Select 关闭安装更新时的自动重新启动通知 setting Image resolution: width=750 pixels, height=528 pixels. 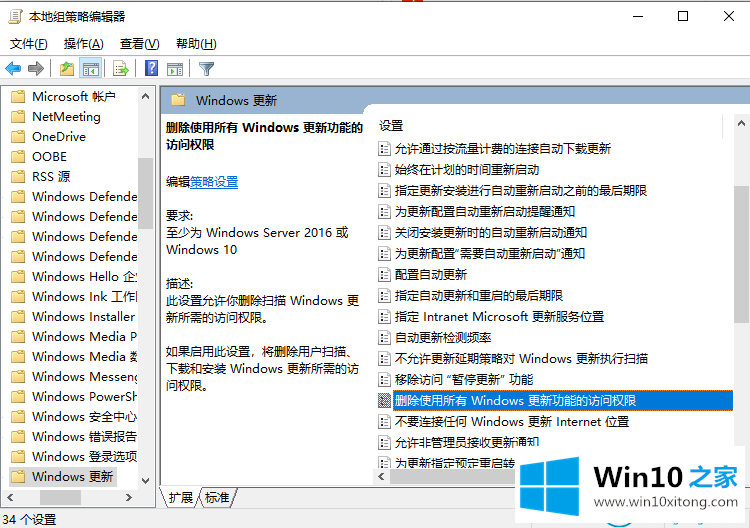(x=491, y=232)
